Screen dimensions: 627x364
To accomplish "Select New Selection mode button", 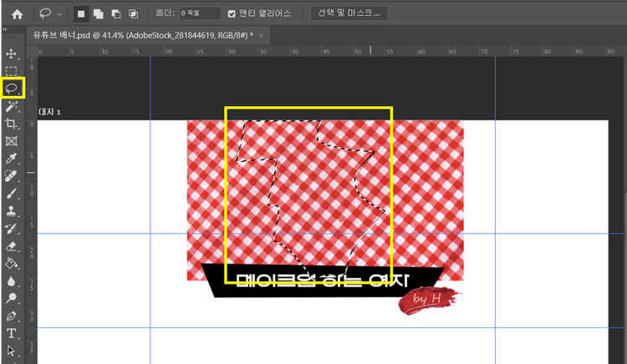I will pyautogui.click(x=81, y=14).
